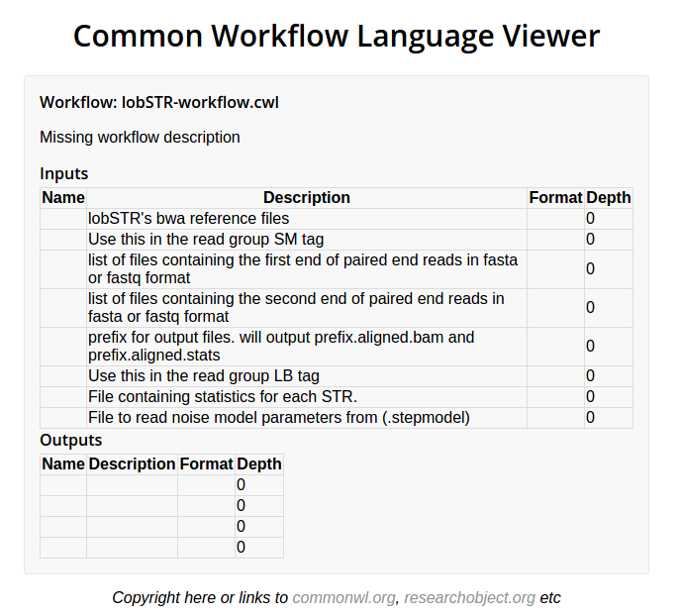
Task: Select the Workflow: lobSTR-workflow.cwl heading
Action: click(x=159, y=103)
